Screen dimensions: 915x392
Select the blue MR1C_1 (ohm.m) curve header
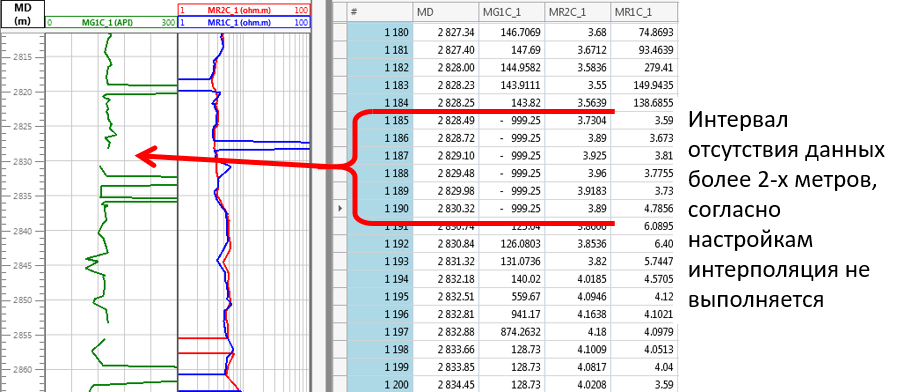click(x=244, y=23)
